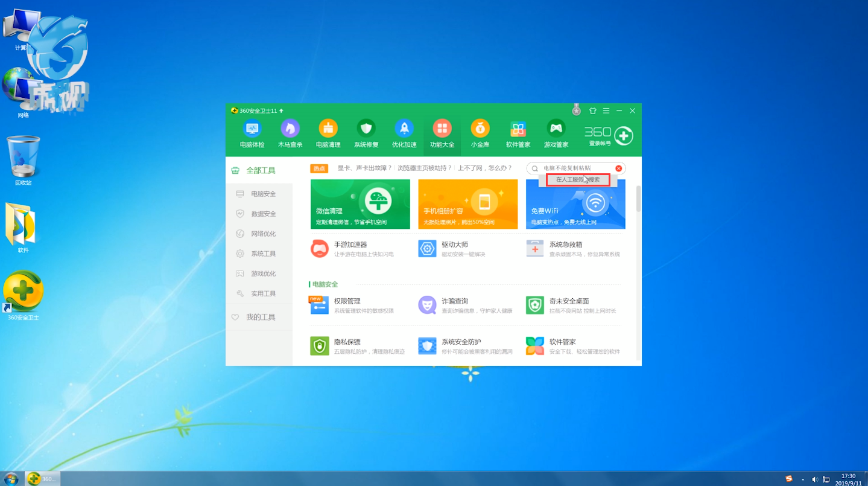Screen dimensions: 868x486
Task: Open the network tray icon
Action: pyautogui.click(x=826, y=479)
